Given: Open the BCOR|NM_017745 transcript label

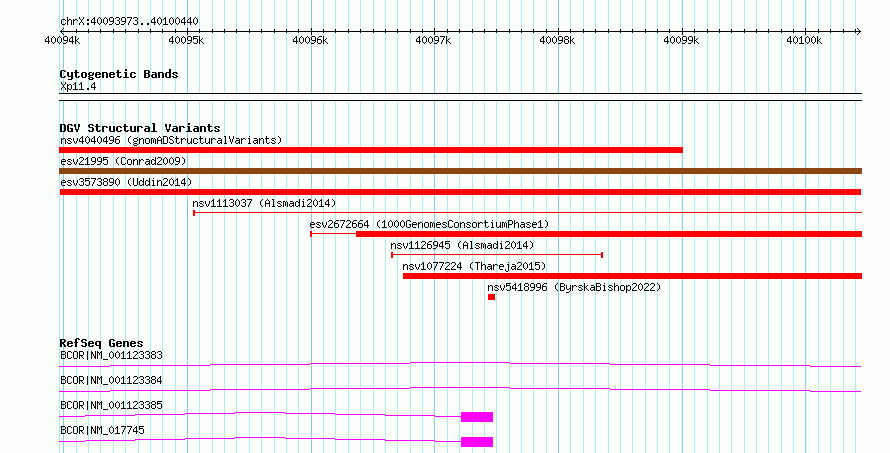Looking at the screenshot, I should coord(102,430).
